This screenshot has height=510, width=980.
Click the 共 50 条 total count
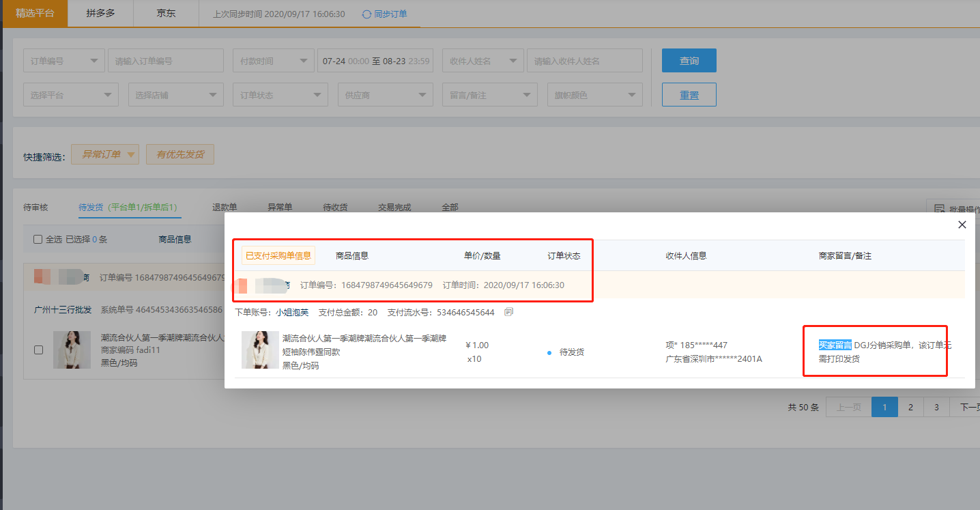click(x=803, y=408)
